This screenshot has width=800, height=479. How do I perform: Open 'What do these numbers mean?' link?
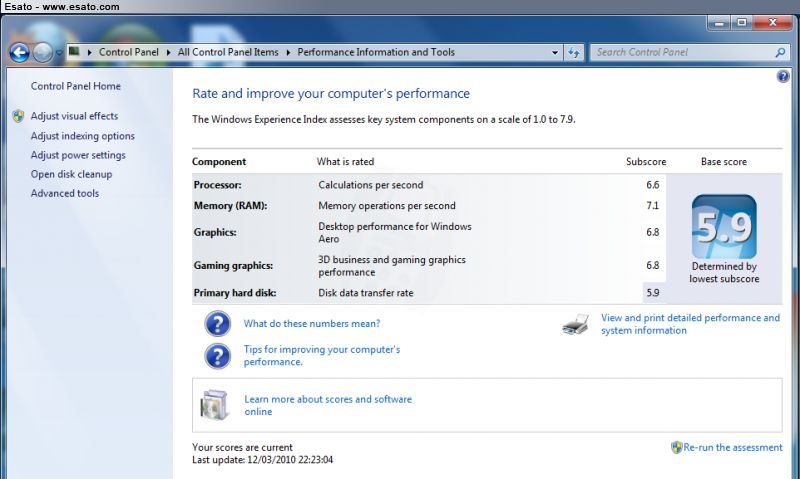tap(312, 323)
